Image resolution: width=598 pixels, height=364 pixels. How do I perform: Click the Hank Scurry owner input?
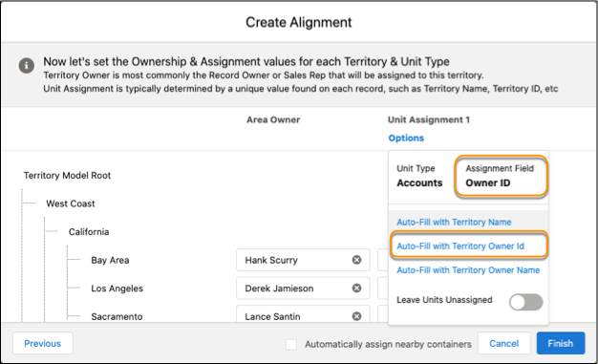point(303,260)
